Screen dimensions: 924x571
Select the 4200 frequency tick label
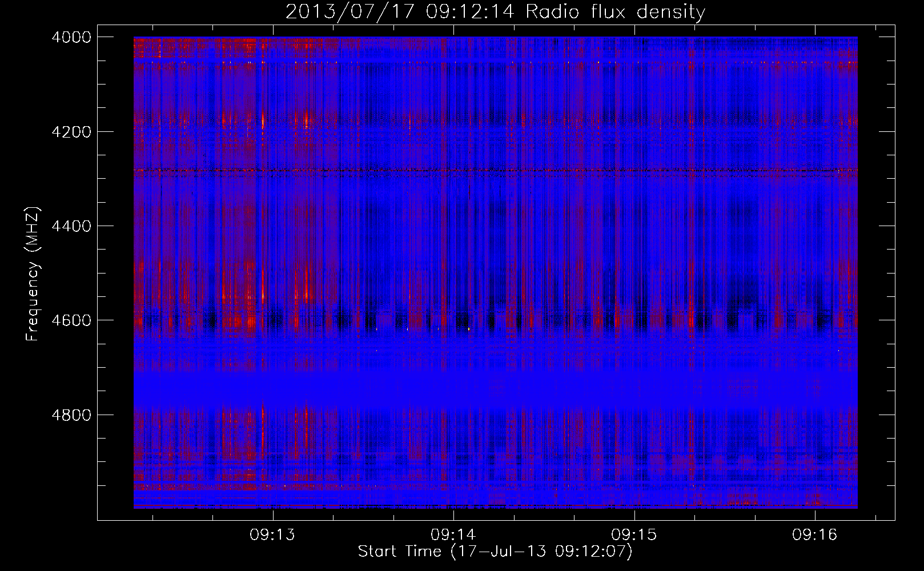pyautogui.click(x=71, y=132)
